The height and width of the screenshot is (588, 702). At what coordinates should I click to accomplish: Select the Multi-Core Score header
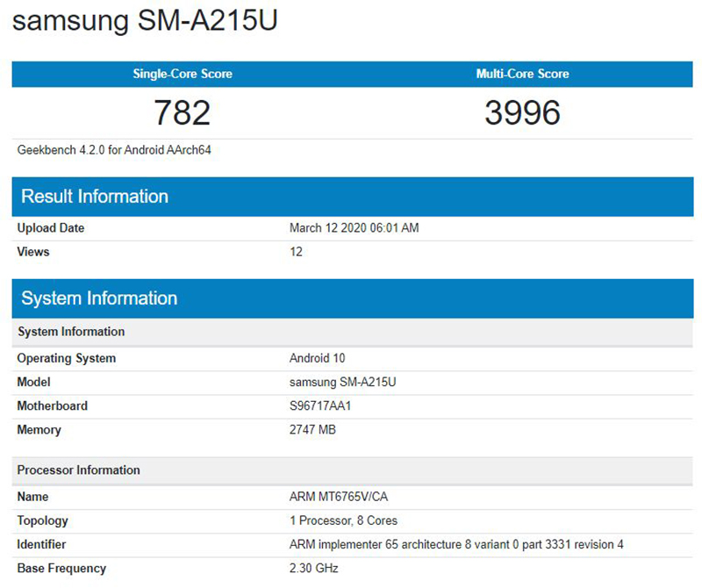tap(522, 74)
